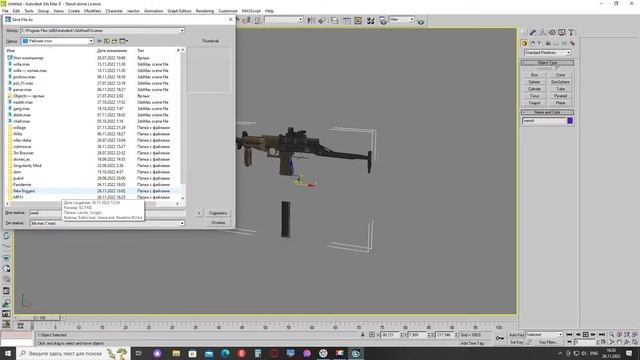Click the Selection Lock toggle icon
This screenshot has height=360, width=640.
pos(362,335)
